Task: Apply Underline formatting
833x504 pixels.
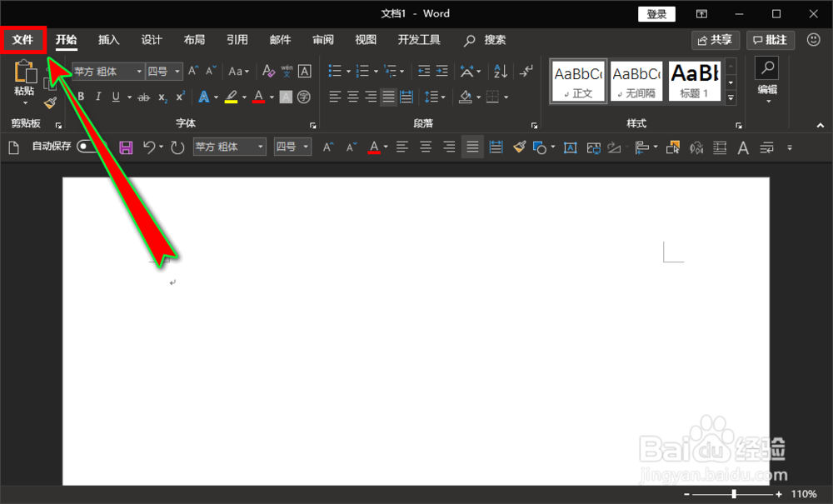Action: [x=115, y=97]
